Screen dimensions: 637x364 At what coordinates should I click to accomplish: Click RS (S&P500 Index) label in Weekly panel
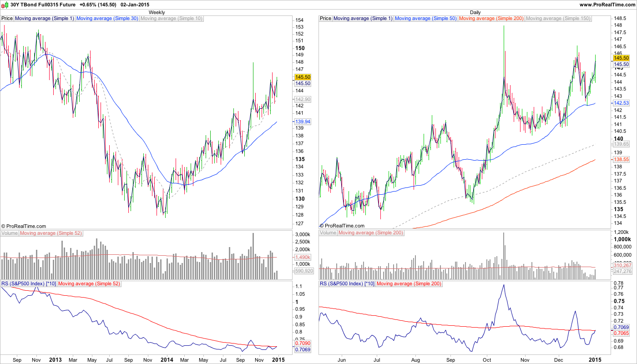[x=29, y=283]
